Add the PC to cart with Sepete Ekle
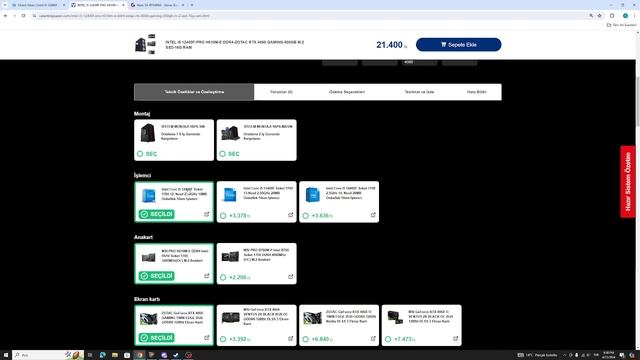 458,44
